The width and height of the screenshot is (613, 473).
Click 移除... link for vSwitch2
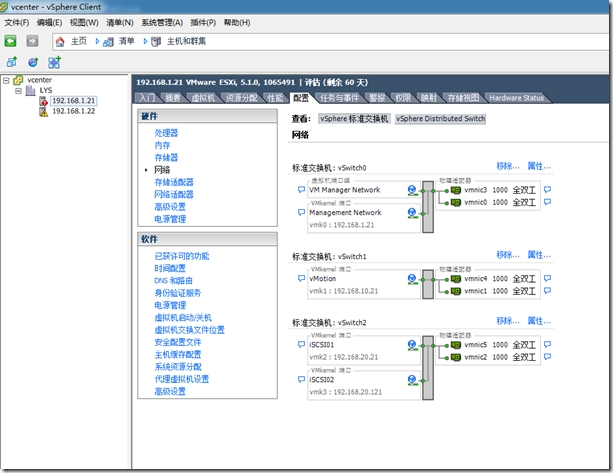pyautogui.click(x=508, y=321)
